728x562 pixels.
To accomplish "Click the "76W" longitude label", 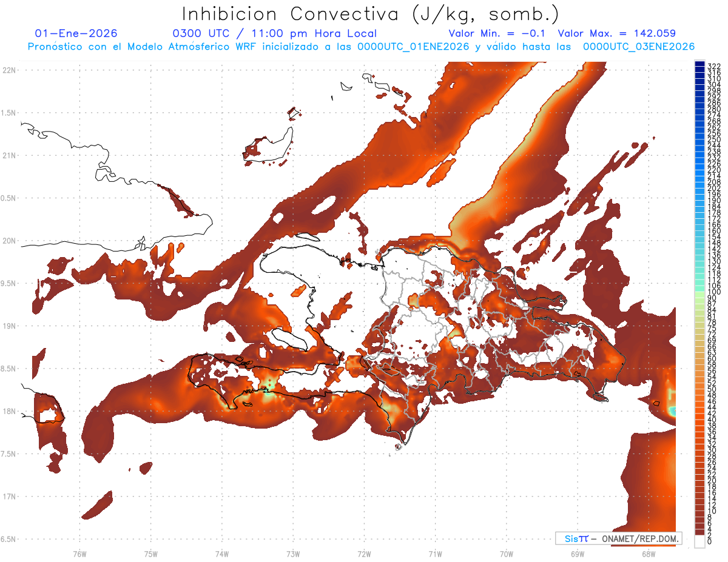I will 79,554.
